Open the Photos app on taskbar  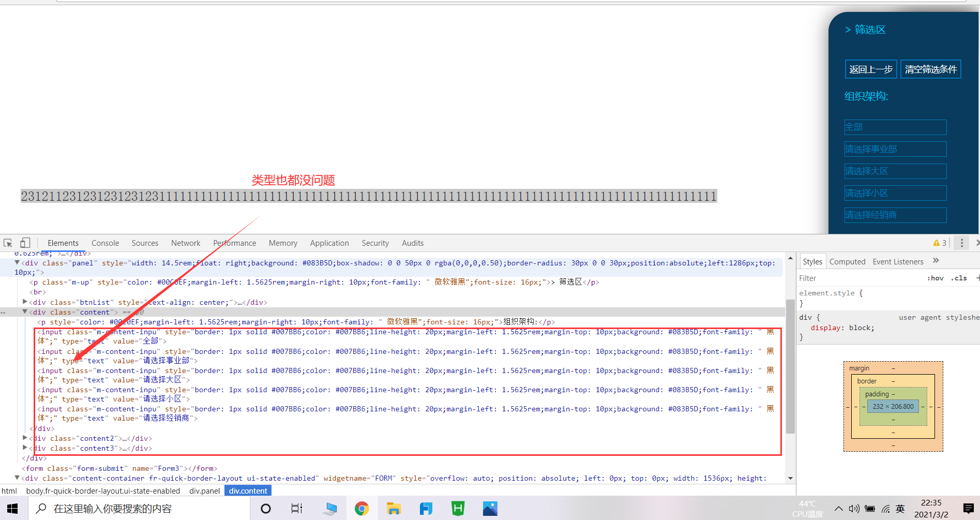click(x=490, y=509)
